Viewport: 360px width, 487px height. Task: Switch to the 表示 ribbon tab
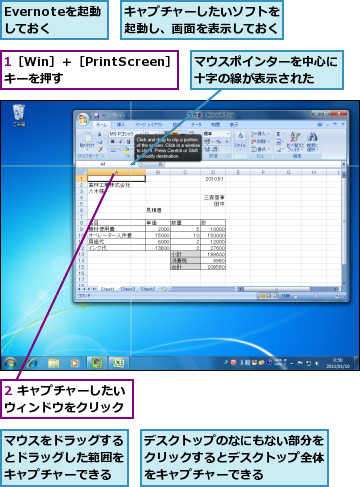(x=234, y=125)
